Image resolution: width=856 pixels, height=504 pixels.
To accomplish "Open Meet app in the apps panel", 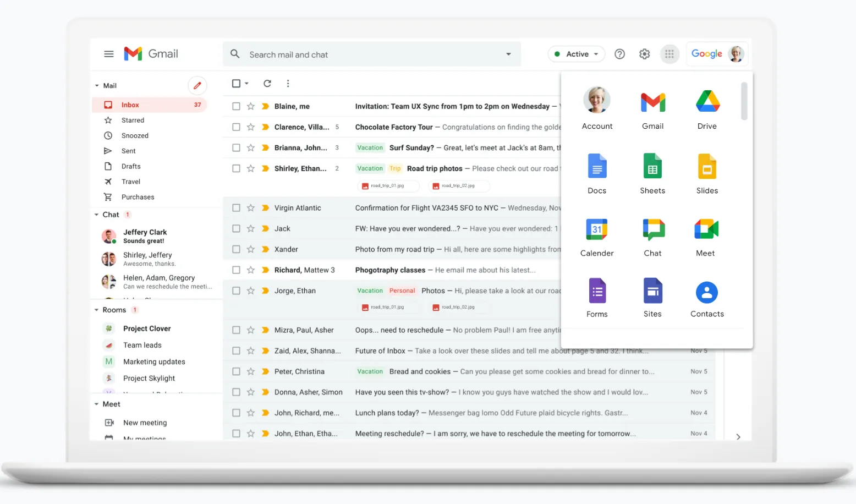I will (706, 237).
